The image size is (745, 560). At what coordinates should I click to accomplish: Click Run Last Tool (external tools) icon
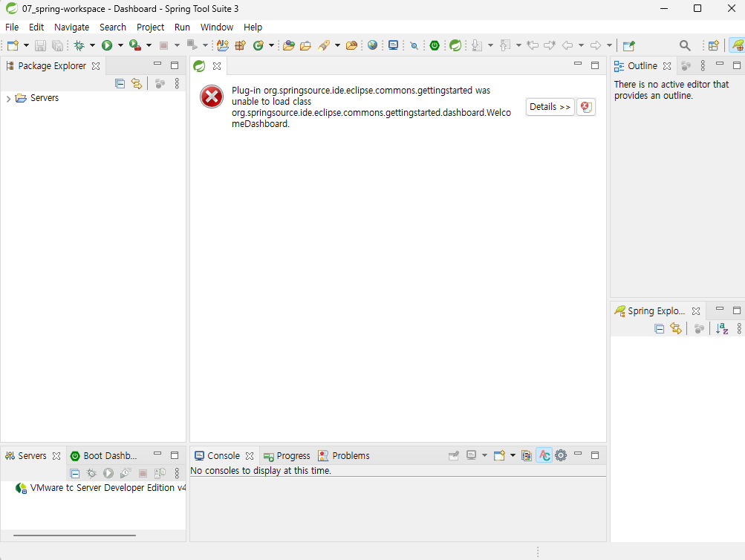[135, 45]
